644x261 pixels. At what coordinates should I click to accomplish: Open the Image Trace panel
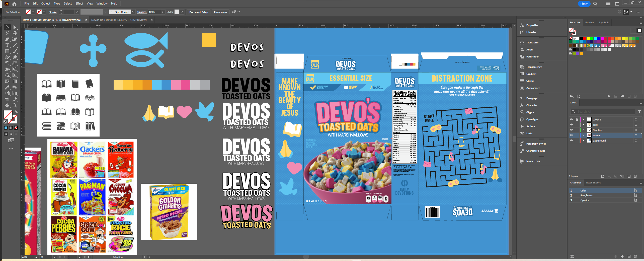click(x=533, y=161)
